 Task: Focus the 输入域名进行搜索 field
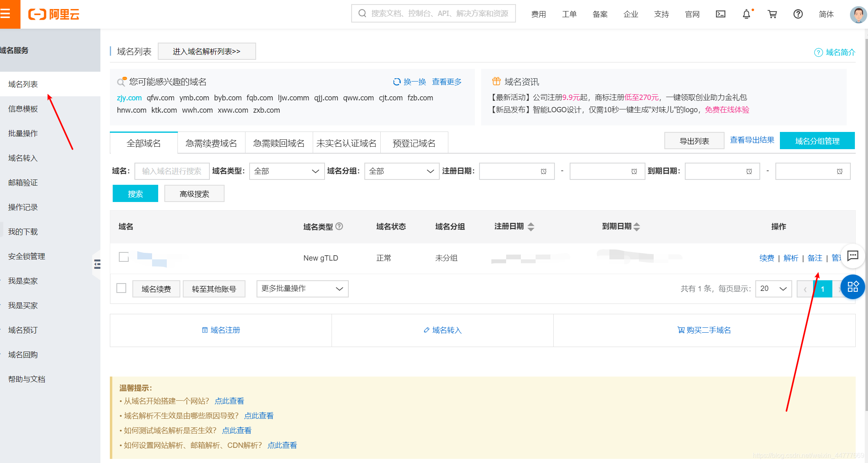[172, 171]
